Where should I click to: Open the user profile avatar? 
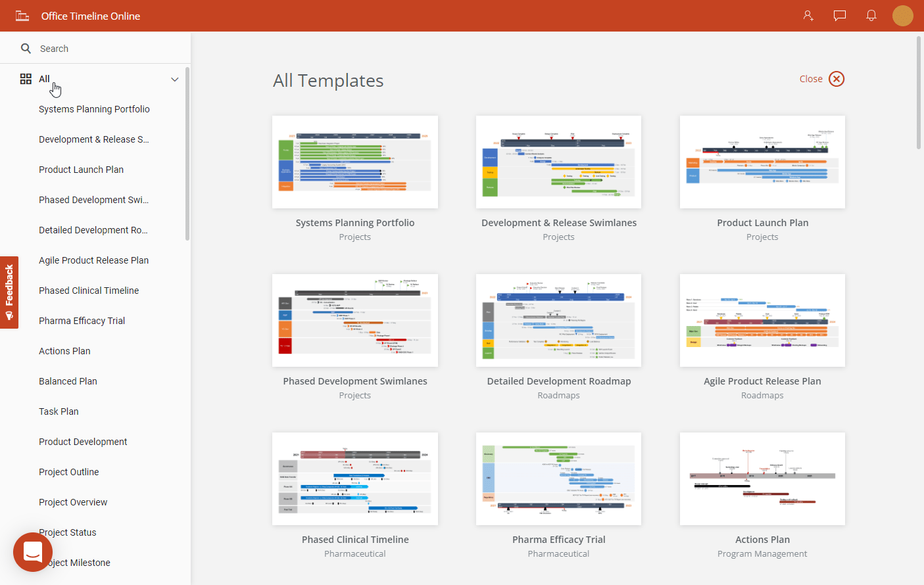(x=903, y=16)
